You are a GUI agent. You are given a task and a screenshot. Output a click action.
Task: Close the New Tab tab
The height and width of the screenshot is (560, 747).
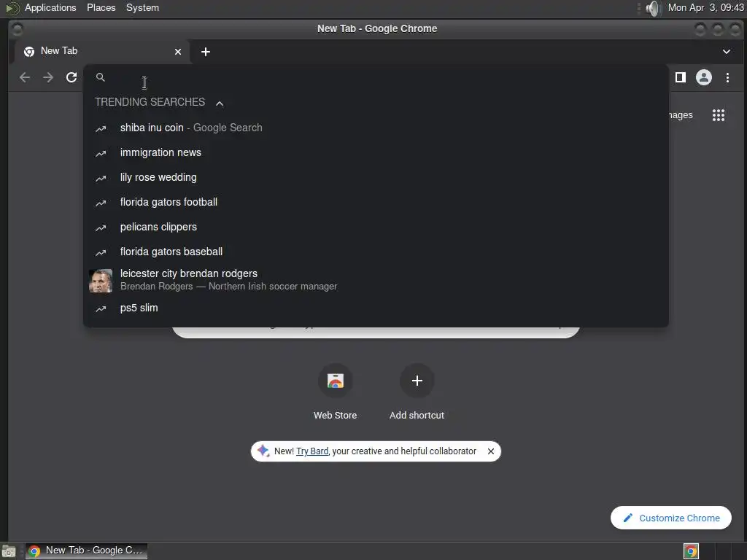[178, 52]
